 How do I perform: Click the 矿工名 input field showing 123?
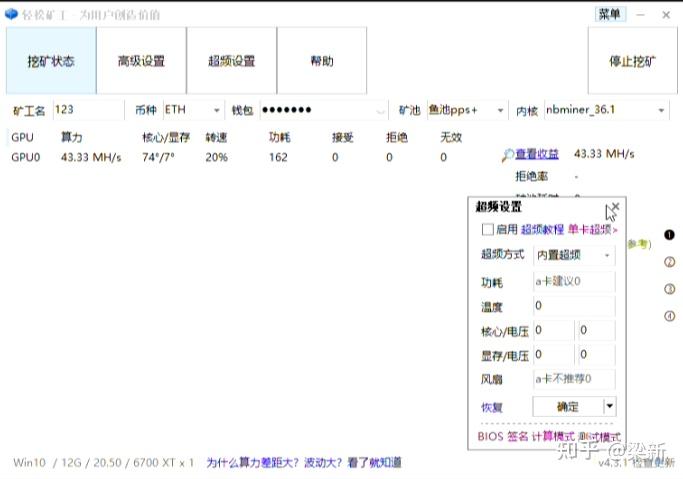(88, 110)
